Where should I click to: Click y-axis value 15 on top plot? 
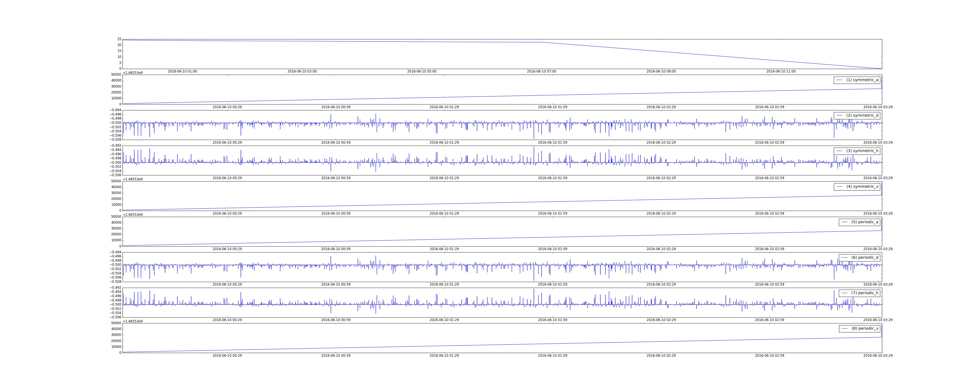tap(119, 51)
